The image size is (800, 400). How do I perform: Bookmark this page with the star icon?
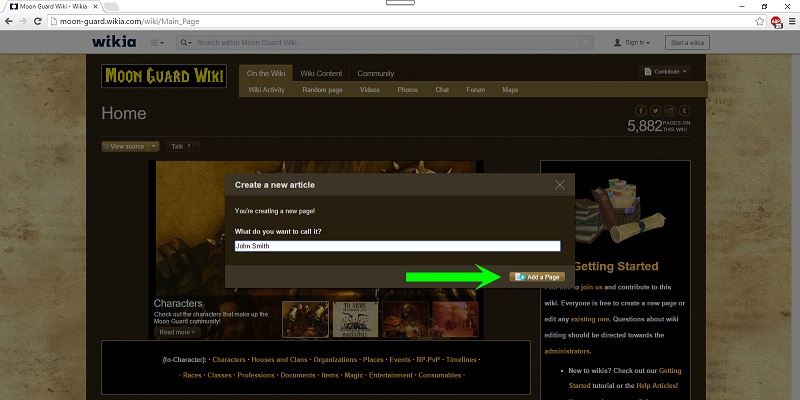760,21
